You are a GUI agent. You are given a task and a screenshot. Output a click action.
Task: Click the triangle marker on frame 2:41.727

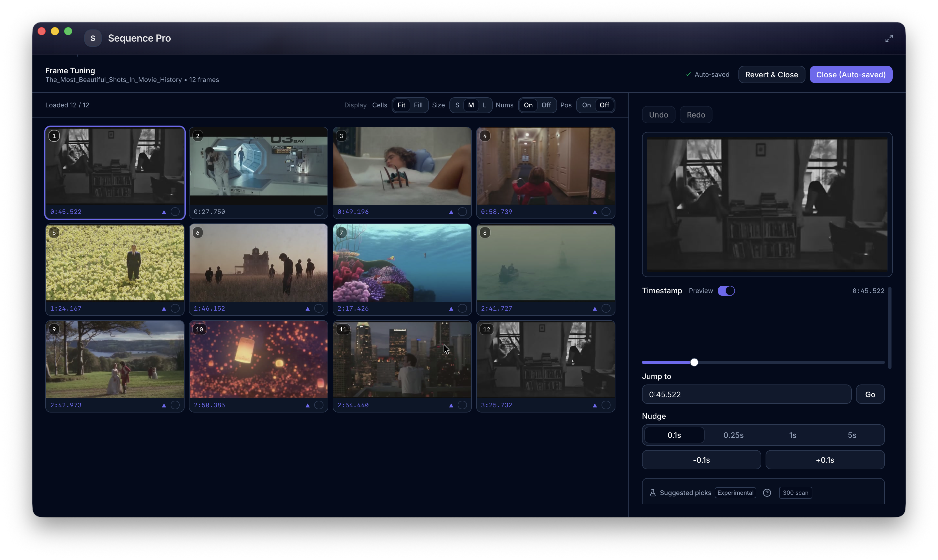click(x=595, y=309)
